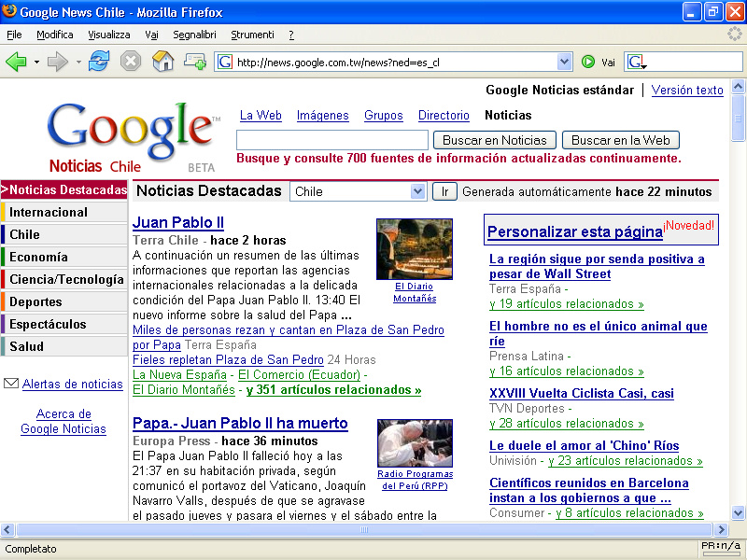Open the Acerca de Google Noticias link
This screenshot has height=560, width=747.
63,421
